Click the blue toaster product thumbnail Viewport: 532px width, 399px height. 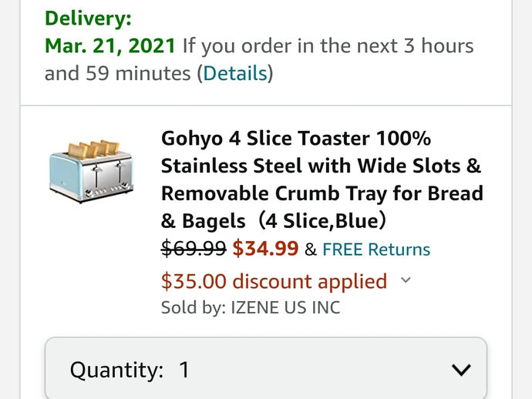click(90, 170)
